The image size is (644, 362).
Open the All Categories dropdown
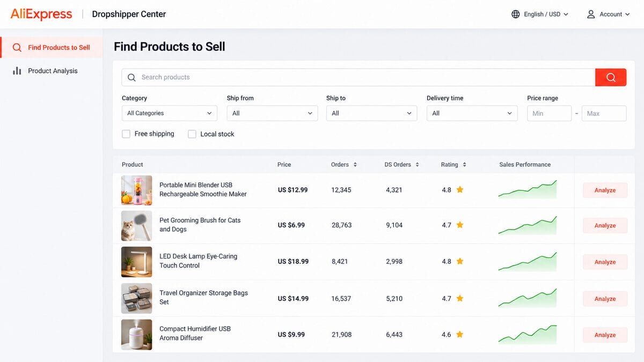(170, 113)
